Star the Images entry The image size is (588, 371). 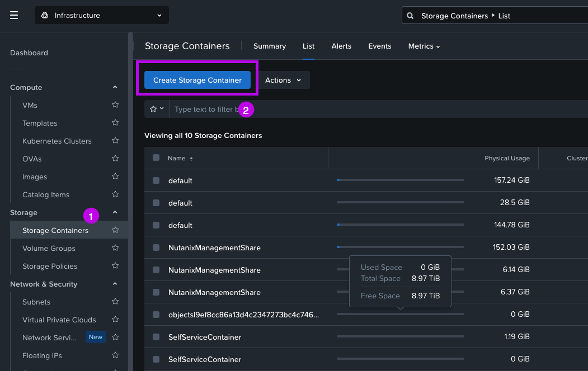tap(115, 177)
